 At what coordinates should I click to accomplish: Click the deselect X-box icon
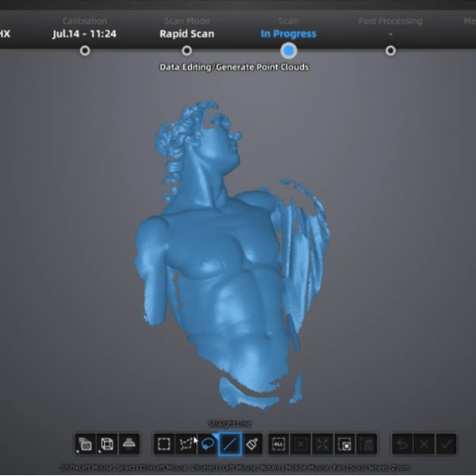tap(301, 444)
